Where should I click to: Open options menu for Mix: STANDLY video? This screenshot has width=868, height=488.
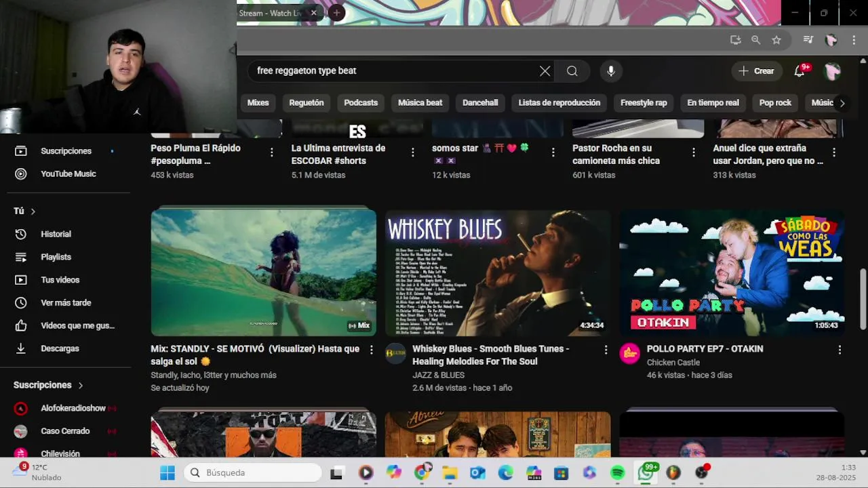click(371, 350)
